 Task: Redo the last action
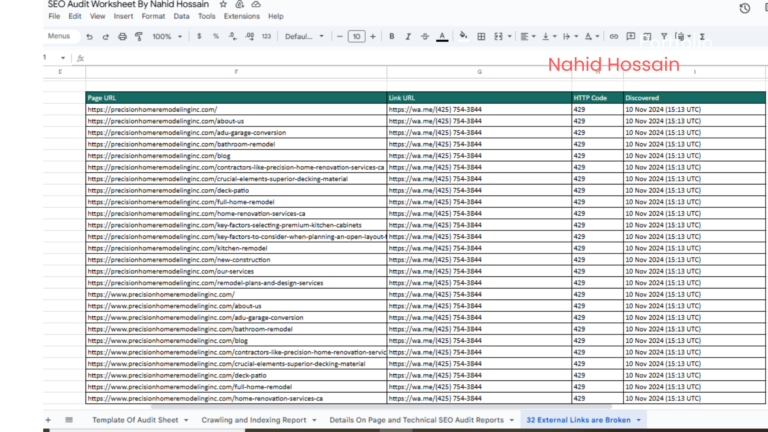click(105, 37)
